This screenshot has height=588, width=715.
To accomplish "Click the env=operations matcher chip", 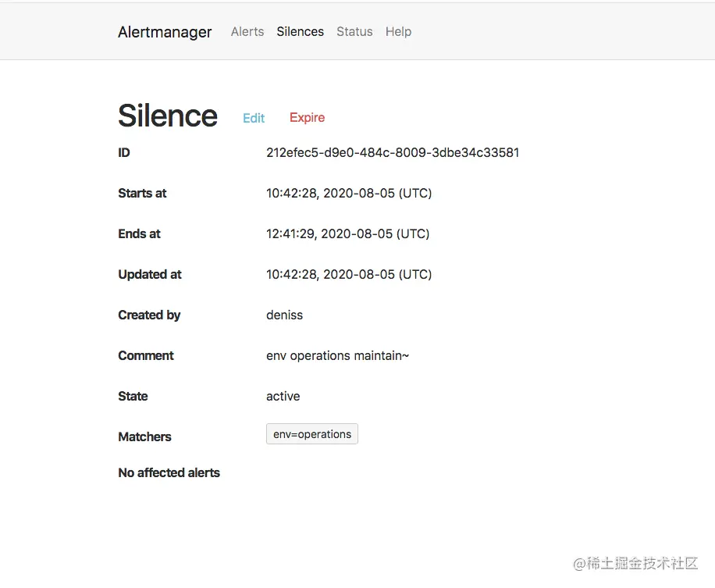I will (x=311, y=433).
